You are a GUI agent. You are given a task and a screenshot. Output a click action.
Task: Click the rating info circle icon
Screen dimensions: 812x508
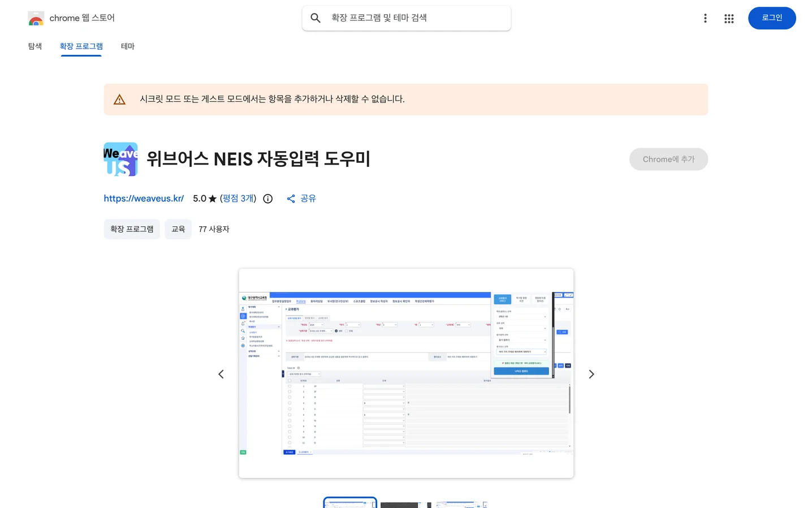(x=268, y=199)
